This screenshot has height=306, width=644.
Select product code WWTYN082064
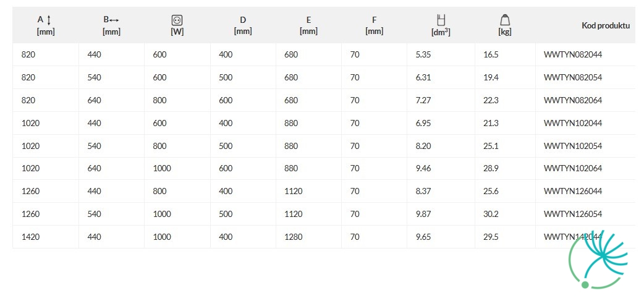tap(572, 100)
